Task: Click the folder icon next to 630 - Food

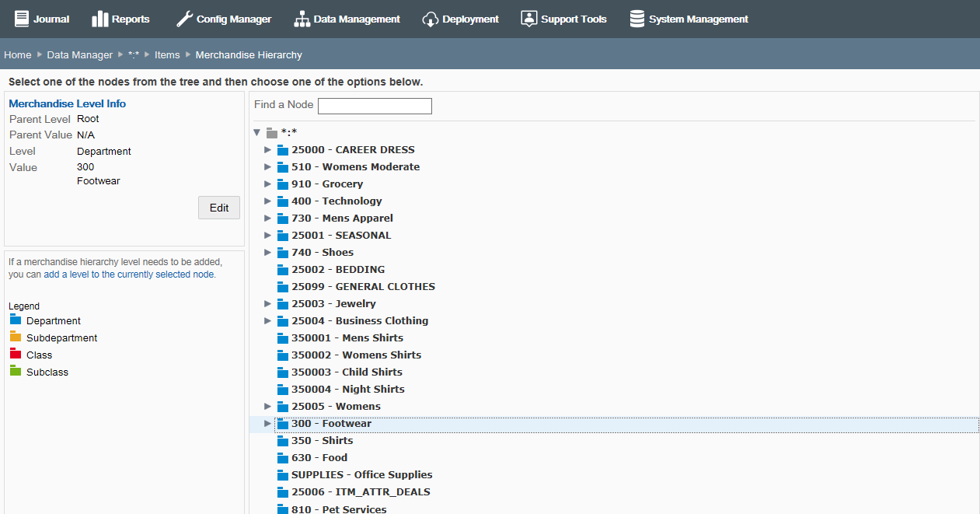Action: click(x=281, y=457)
